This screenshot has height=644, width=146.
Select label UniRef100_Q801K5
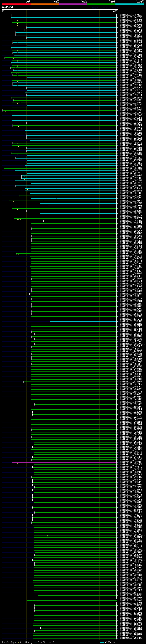point(131,628)
